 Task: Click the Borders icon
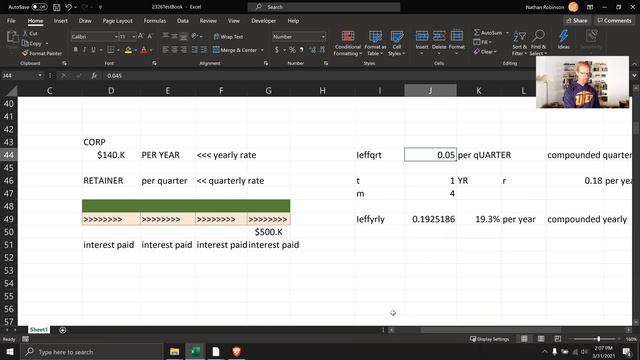pos(110,50)
